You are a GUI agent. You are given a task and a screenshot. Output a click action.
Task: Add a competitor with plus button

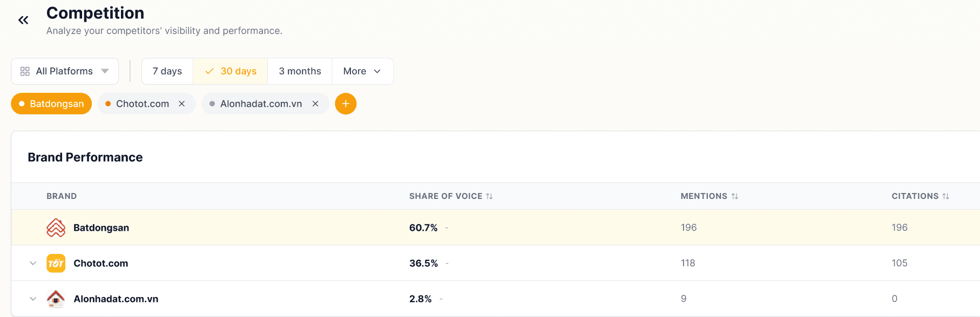[x=346, y=104]
